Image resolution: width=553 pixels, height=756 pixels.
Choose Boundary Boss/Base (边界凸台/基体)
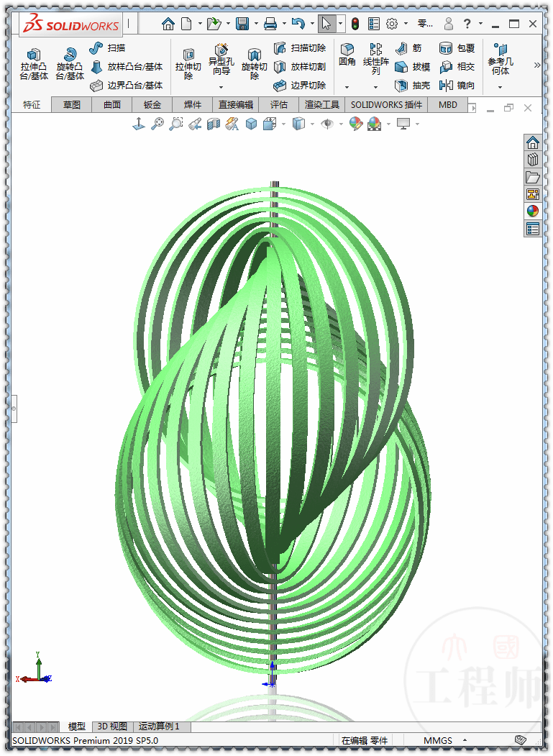(x=127, y=86)
